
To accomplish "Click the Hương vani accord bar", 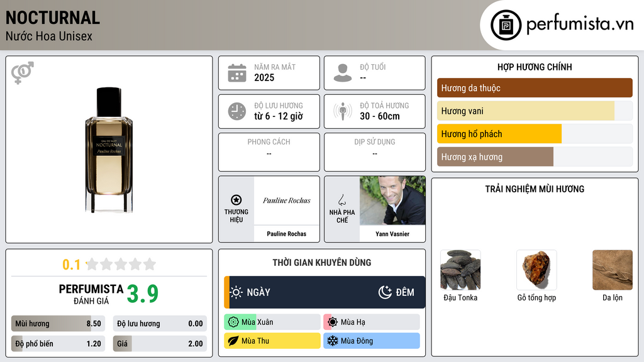I will (x=535, y=111).
